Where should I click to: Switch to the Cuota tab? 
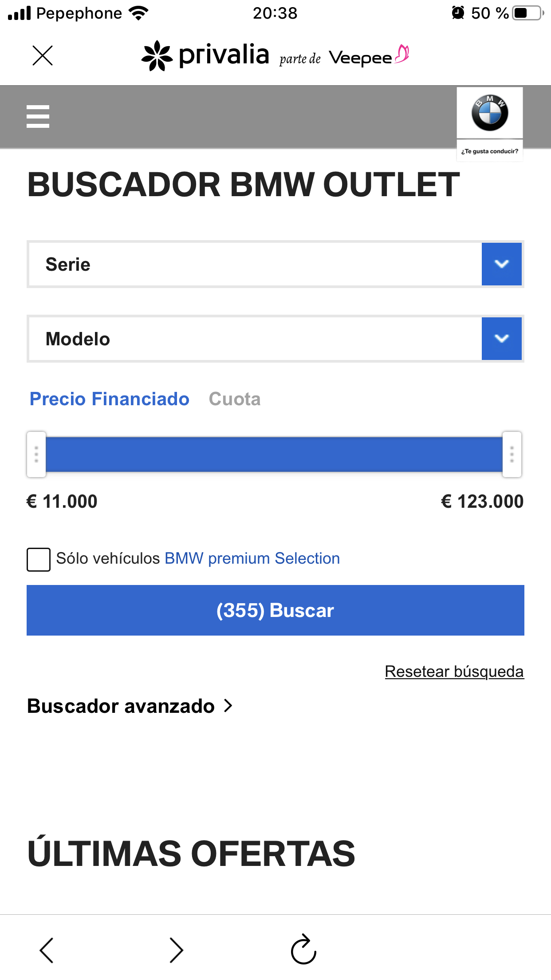tap(235, 399)
